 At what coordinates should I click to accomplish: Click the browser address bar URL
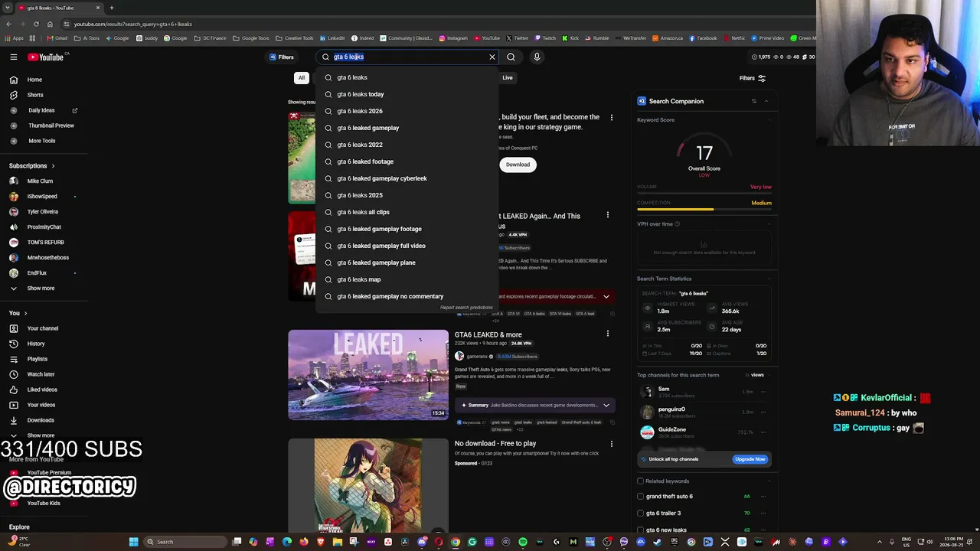coord(133,24)
